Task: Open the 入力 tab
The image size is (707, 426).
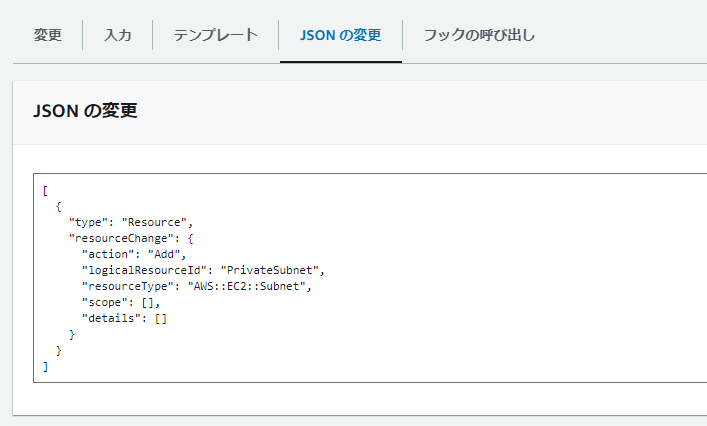Action: (117, 35)
